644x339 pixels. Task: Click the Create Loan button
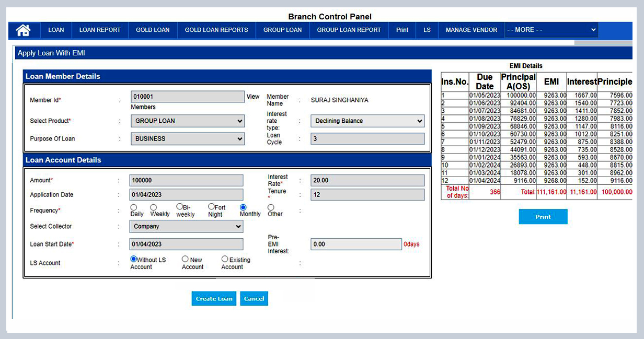pyautogui.click(x=214, y=299)
